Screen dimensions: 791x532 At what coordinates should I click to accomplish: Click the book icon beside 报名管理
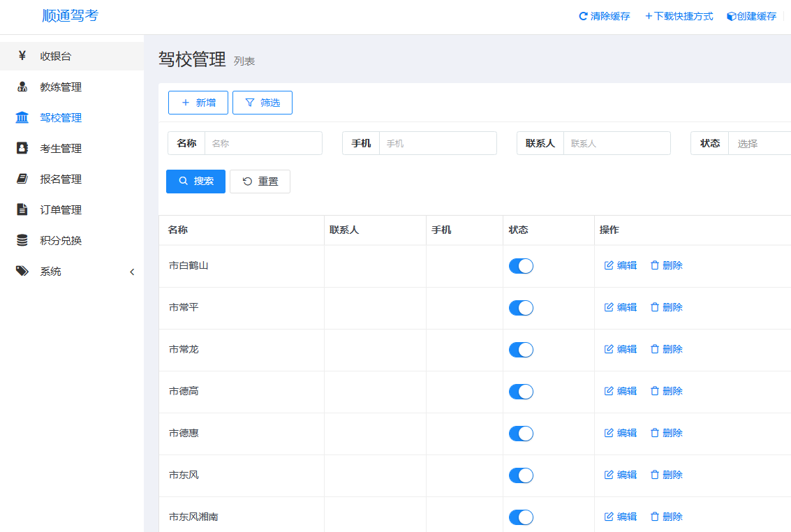22,179
